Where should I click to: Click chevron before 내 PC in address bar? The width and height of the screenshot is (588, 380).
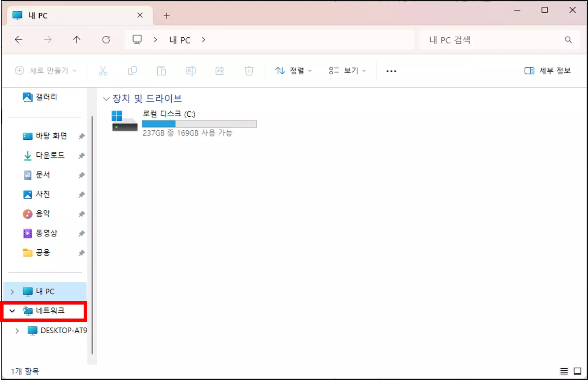click(155, 40)
